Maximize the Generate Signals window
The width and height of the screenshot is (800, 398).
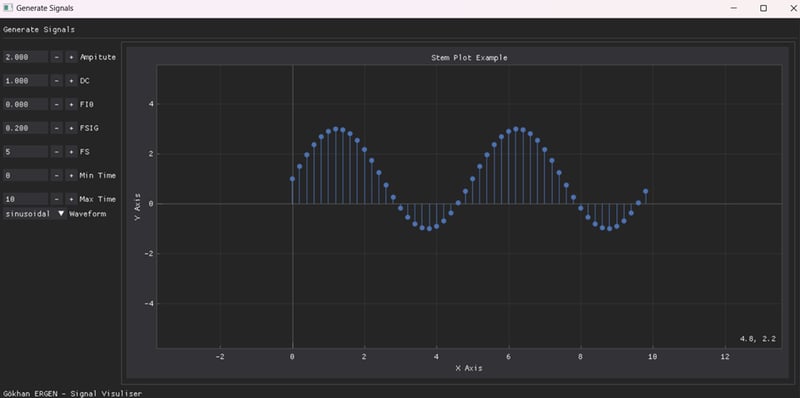[x=763, y=8]
